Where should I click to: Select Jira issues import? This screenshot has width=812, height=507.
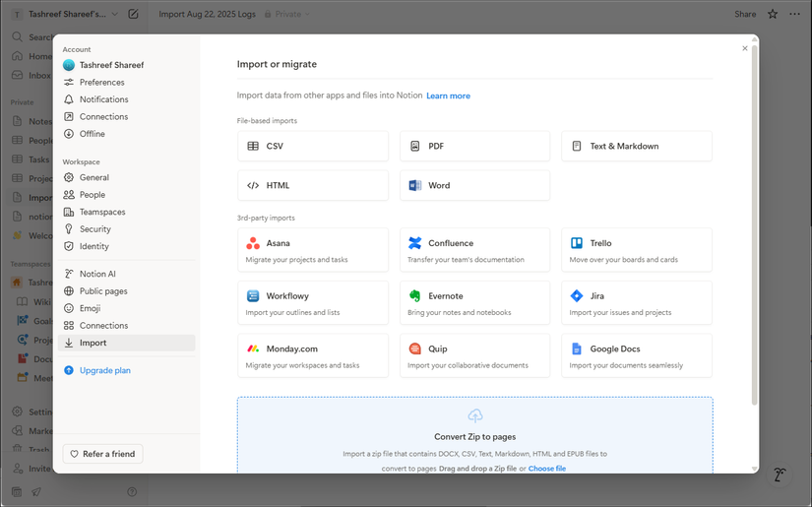[636, 303]
